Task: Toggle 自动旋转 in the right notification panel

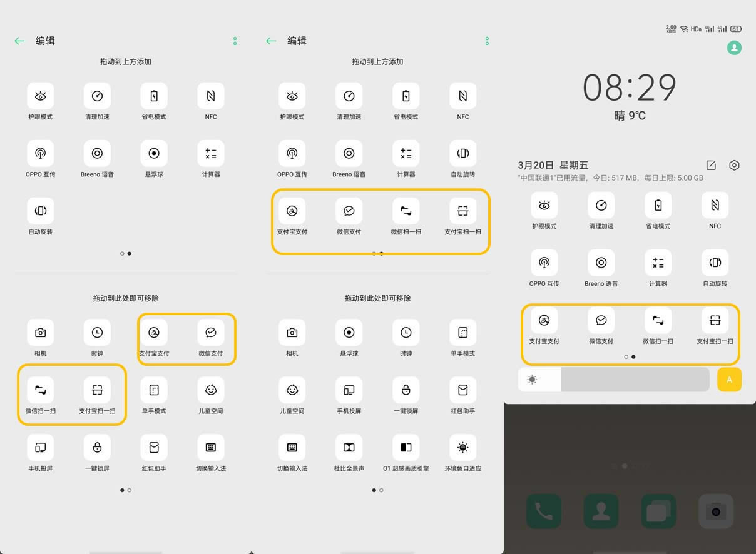Action: point(715,263)
